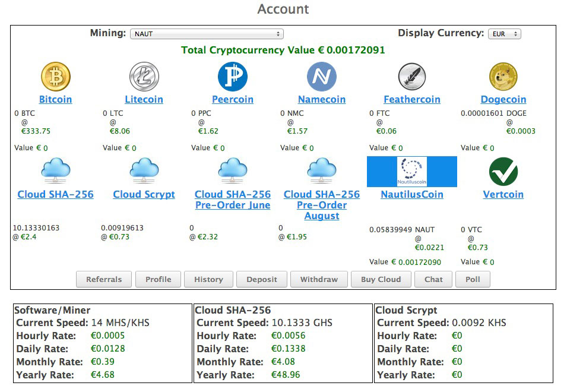The width and height of the screenshot is (567, 392).
Task: Click the Pre-Order June price €2.32
Action: click(x=208, y=237)
